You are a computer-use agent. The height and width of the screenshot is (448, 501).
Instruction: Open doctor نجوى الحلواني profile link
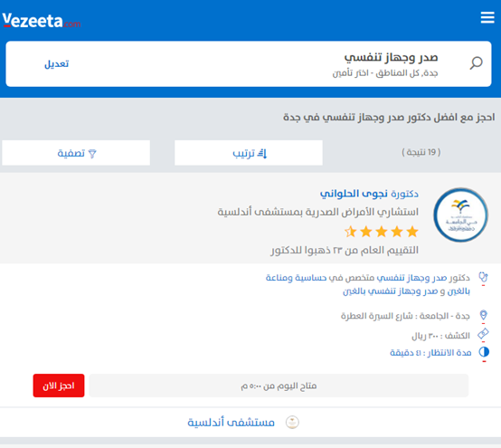pos(369,194)
